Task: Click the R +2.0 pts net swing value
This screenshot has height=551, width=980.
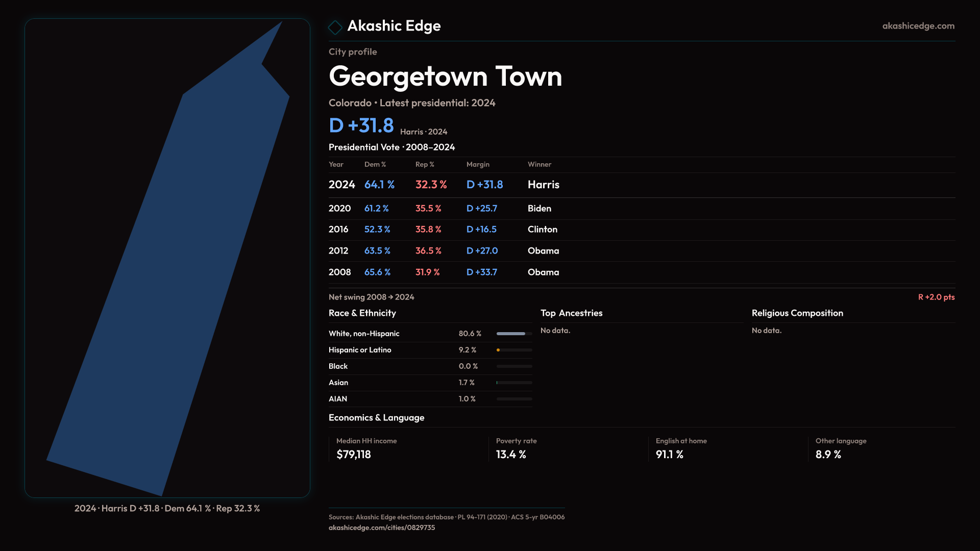Action: coord(936,297)
